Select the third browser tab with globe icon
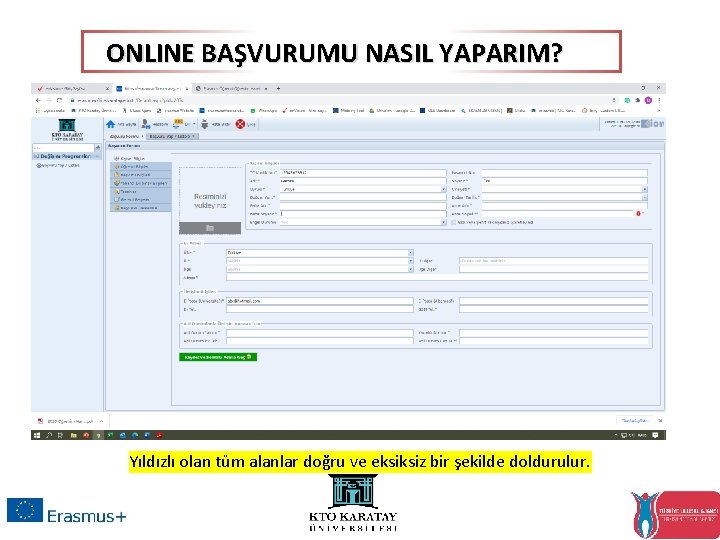Viewport: 720px width, 540px height. click(231, 88)
